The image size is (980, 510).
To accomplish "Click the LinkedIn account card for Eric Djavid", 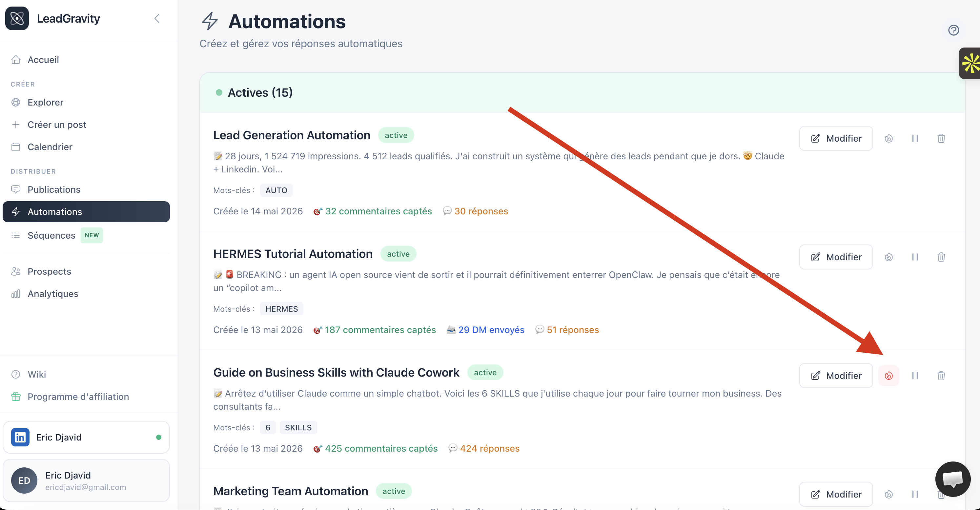I will (x=86, y=437).
